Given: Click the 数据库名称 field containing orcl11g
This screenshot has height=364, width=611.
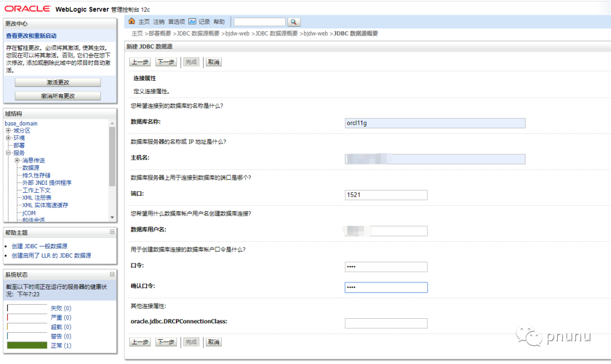Looking at the screenshot, I should pyautogui.click(x=435, y=123).
